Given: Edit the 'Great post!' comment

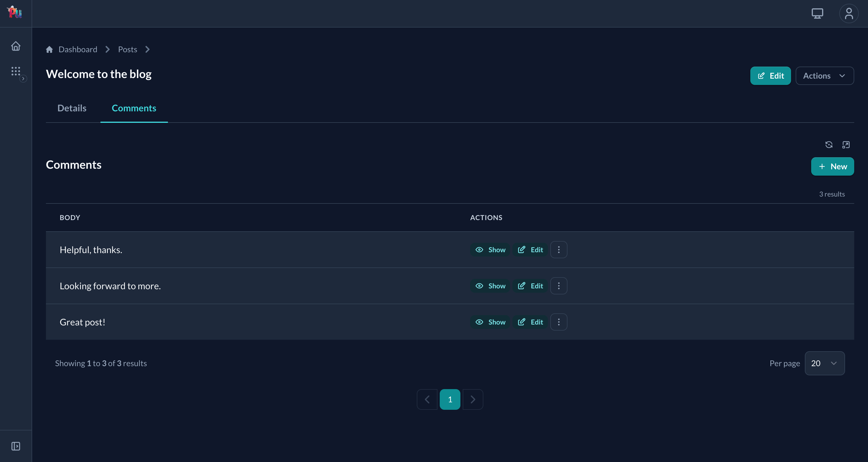Looking at the screenshot, I should (530, 322).
